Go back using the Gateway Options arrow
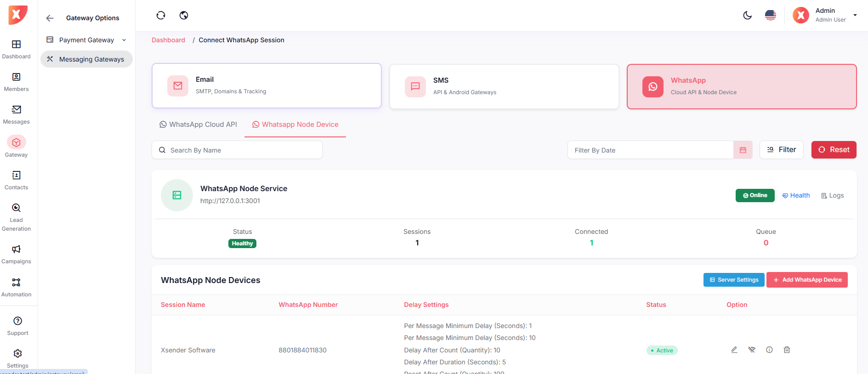 [x=50, y=18]
